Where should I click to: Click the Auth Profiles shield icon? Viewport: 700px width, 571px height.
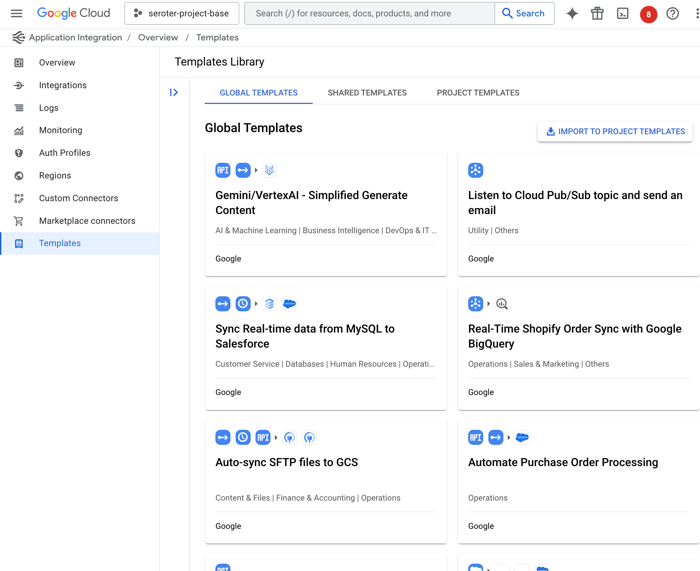tap(19, 153)
